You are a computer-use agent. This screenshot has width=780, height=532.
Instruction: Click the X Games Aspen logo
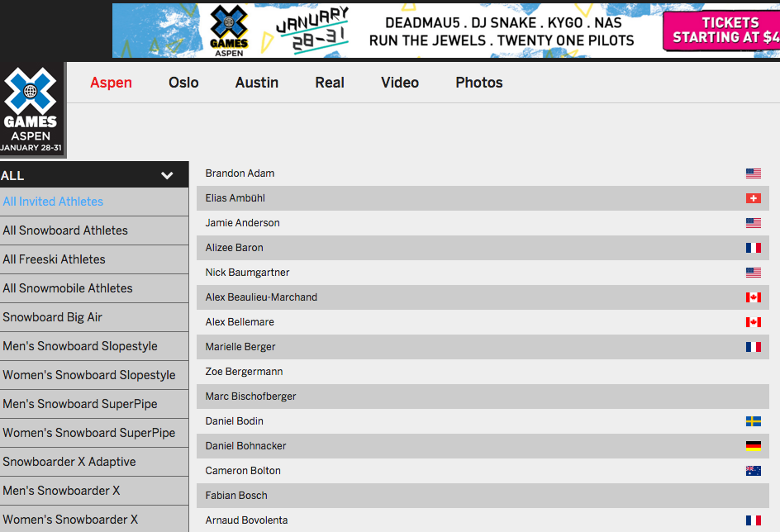click(32, 110)
